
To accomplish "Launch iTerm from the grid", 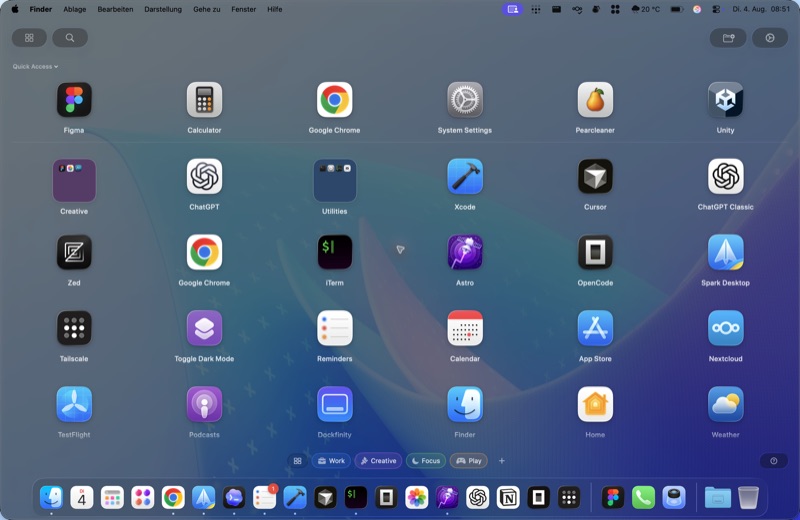I will coord(335,252).
